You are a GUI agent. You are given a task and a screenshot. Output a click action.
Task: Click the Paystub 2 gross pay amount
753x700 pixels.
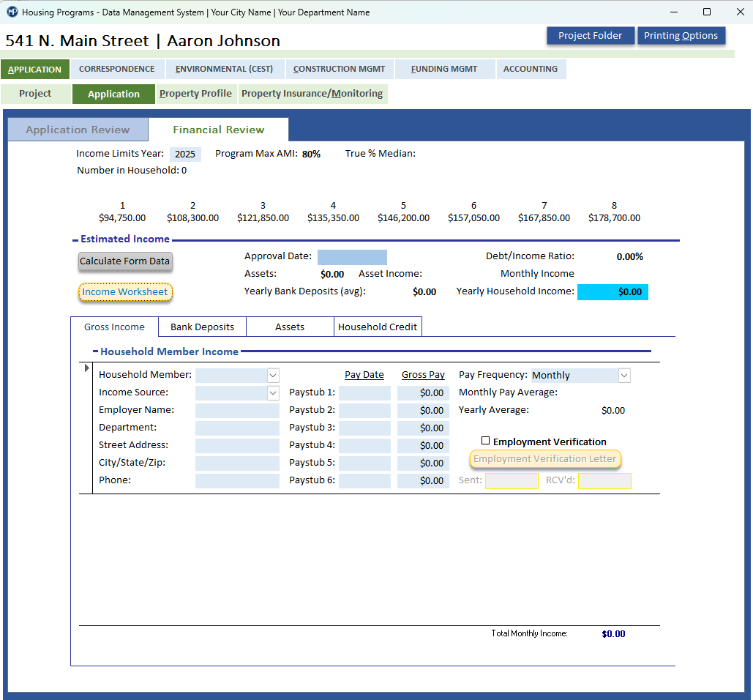(423, 410)
